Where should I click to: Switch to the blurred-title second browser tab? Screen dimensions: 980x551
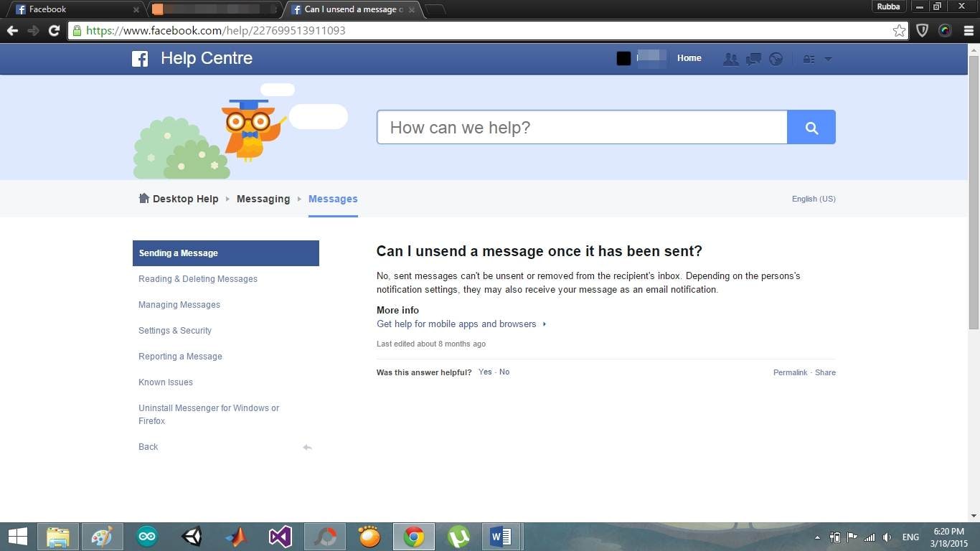tap(214, 9)
